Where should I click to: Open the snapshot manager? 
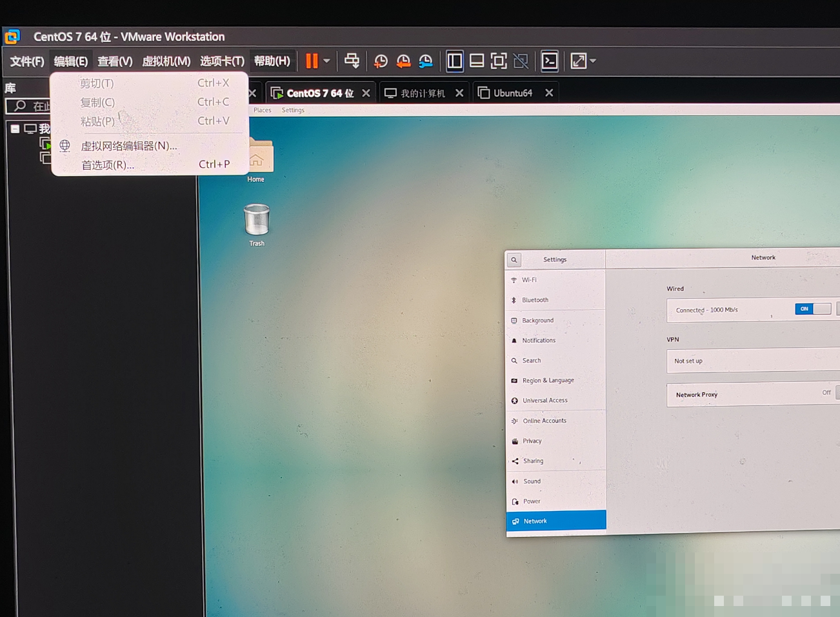426,61
